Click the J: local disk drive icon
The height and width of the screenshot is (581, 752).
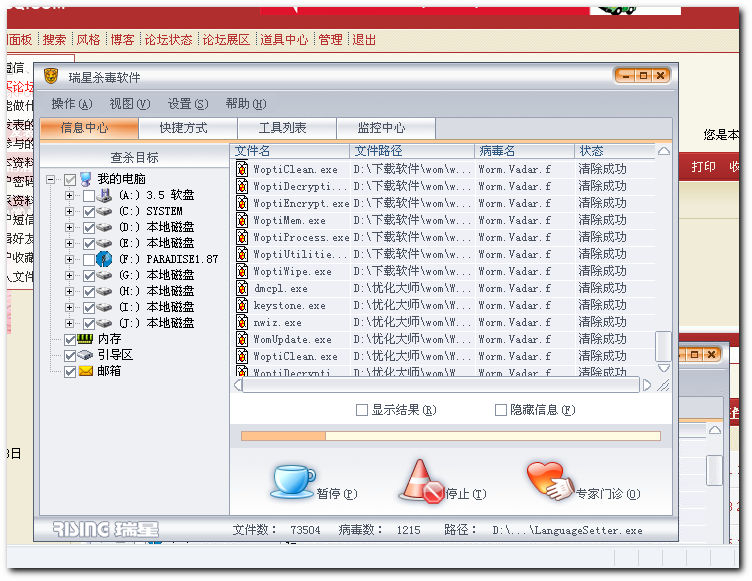(x=104, y=323)
